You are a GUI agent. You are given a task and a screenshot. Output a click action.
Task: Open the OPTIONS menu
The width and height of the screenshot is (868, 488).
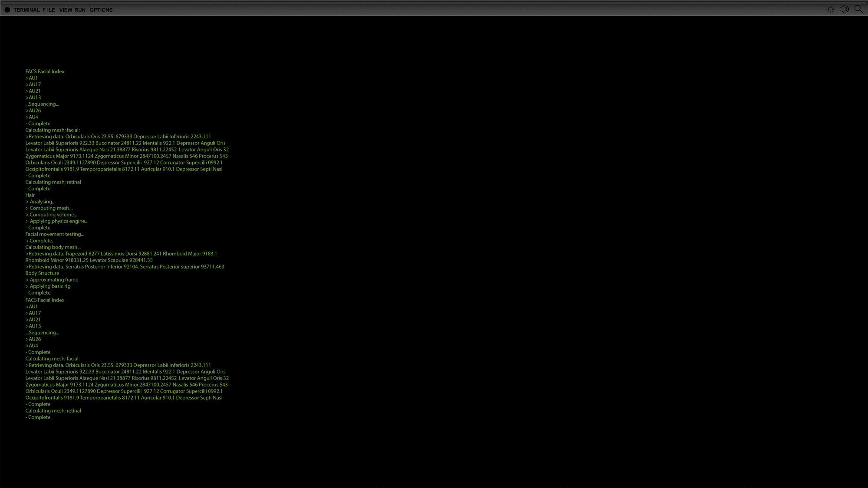pyautogui.click(x=101, y=10)
